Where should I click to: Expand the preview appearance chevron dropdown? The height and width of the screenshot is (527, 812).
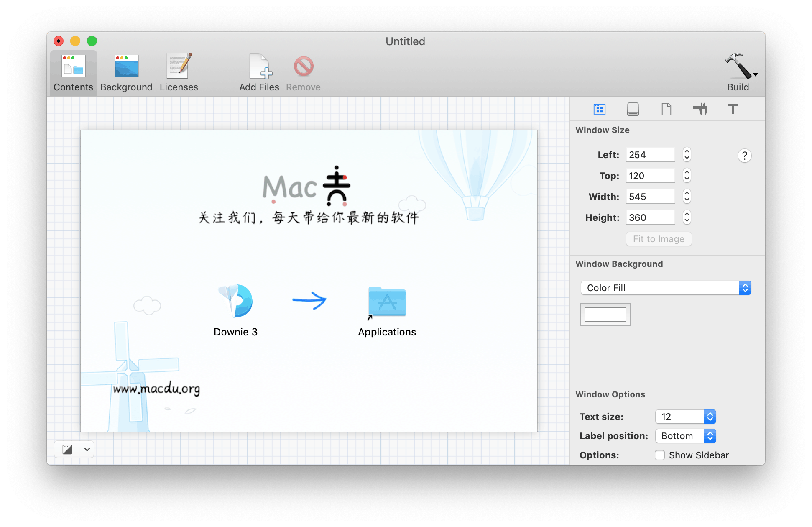[x=87, y=450]
